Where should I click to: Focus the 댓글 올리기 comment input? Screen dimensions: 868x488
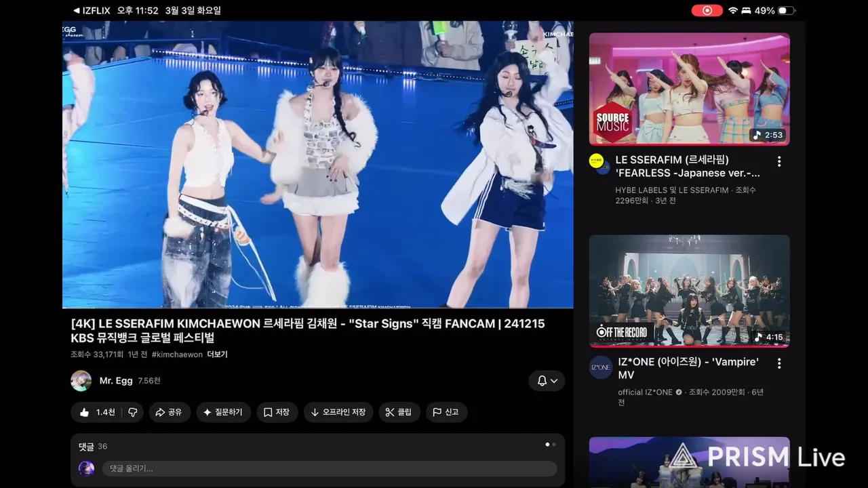[x=330, y=468]
